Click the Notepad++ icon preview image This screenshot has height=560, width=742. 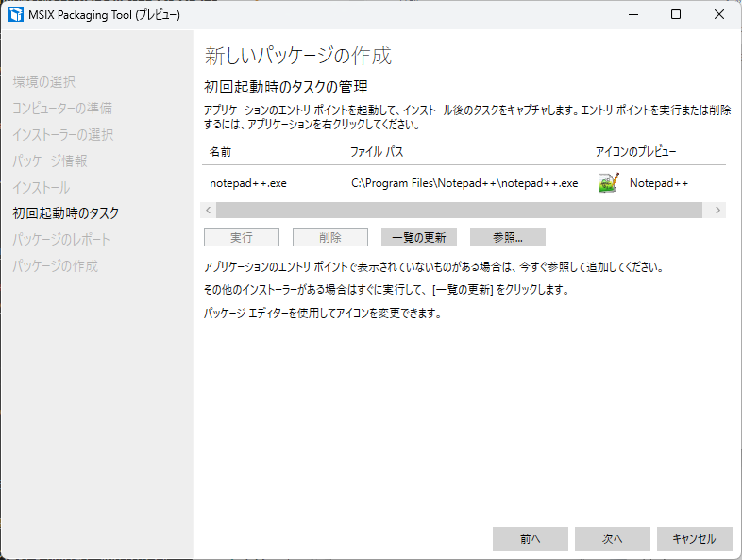608,183
